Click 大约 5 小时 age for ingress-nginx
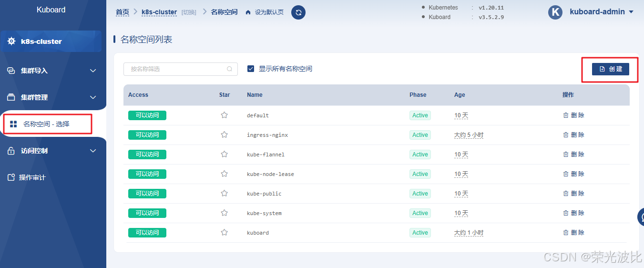The height and width of the screenshot is (268, 644). click(469, 135)
